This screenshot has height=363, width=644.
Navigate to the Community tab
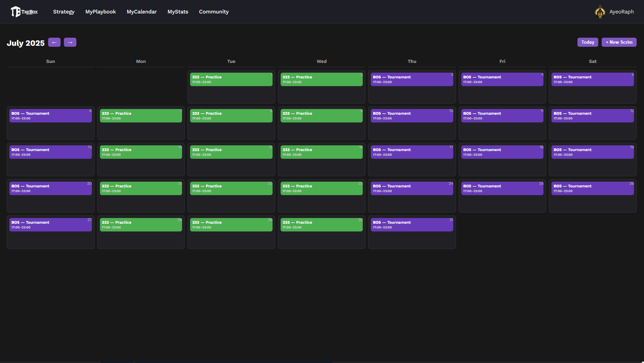pos(214,11)
